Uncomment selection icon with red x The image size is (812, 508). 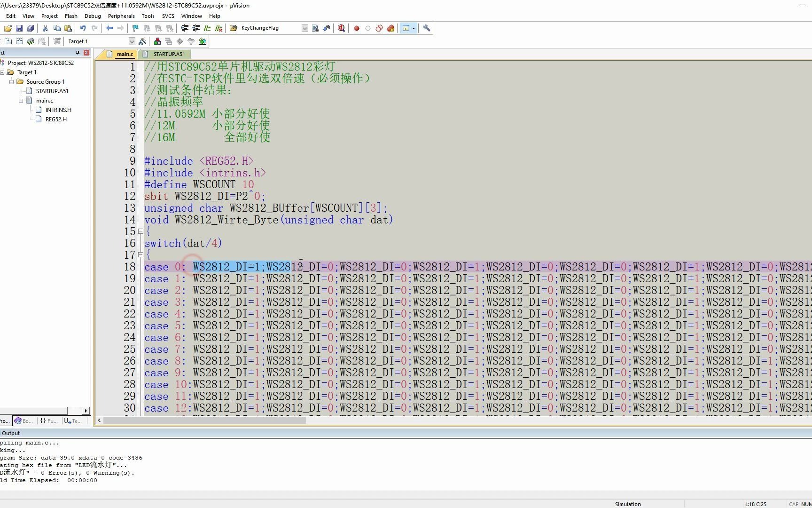tap(219, 28)
